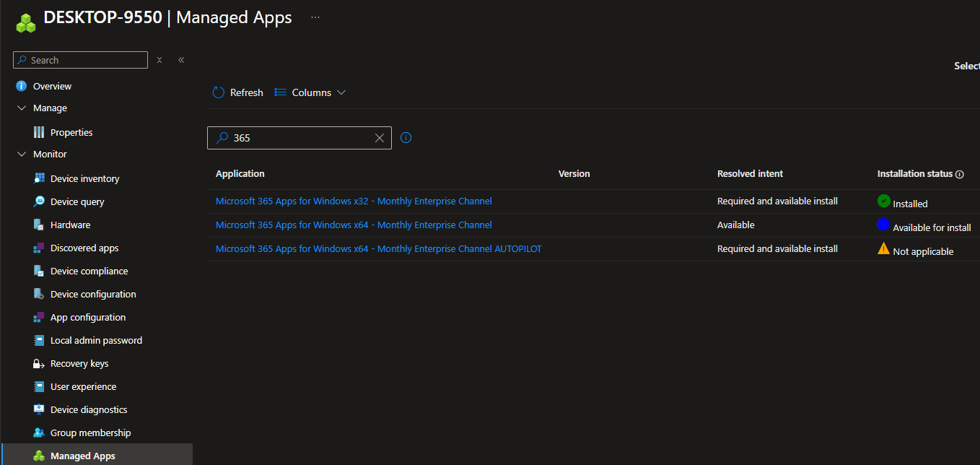Click the Refresh icon in toolbar
Viewport: 980px width, 465px height.
coord(219,92)
